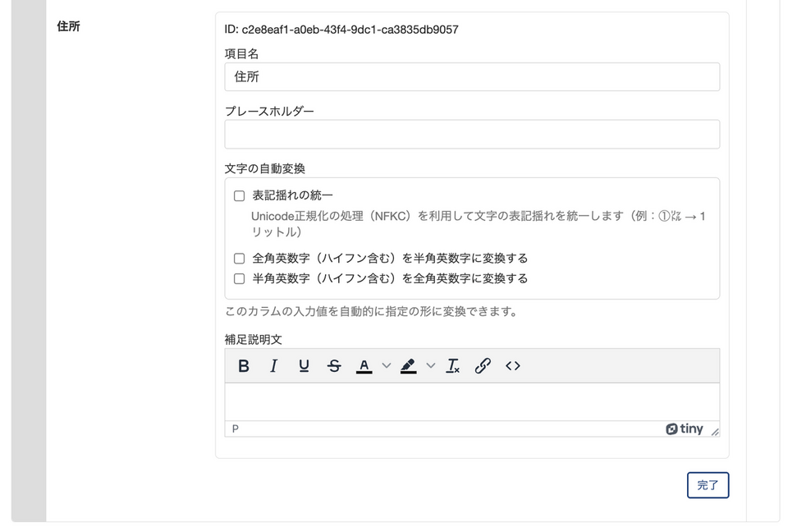Screen dimensions: 788x532
Task: Click the text color A icon
Action: (364, 366)
